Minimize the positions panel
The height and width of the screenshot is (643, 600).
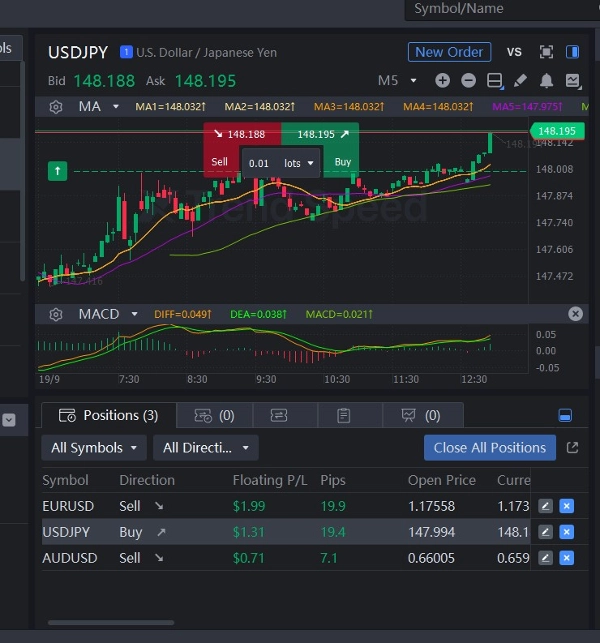[565, 415]
